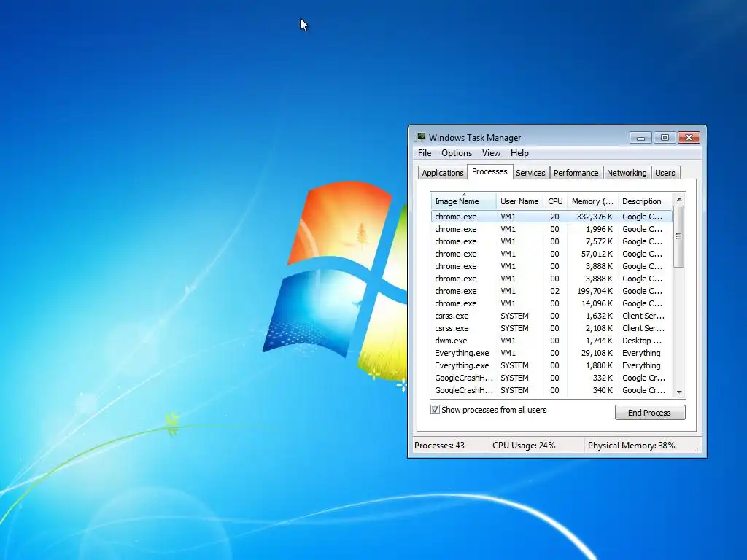
Task: Open the File menu
Action: pos(425,153)
